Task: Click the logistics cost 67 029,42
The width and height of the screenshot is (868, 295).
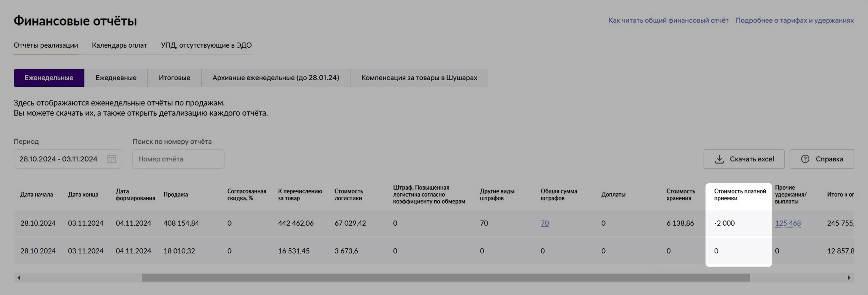Action: [x=350, y=223]
